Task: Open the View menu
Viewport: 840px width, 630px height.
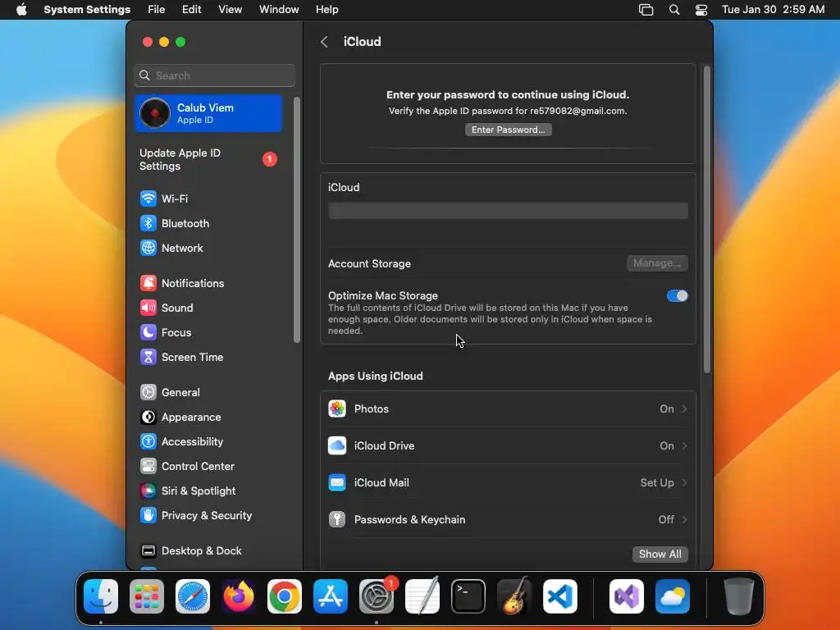Action: pos(231,10)
